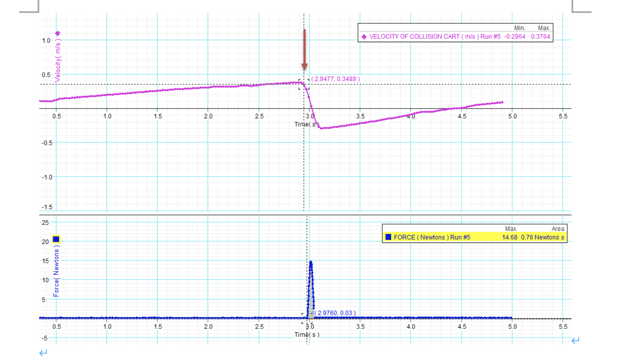
Task: Click the blue square icon beside the Force axis label
Action: (x=56, y=239)
